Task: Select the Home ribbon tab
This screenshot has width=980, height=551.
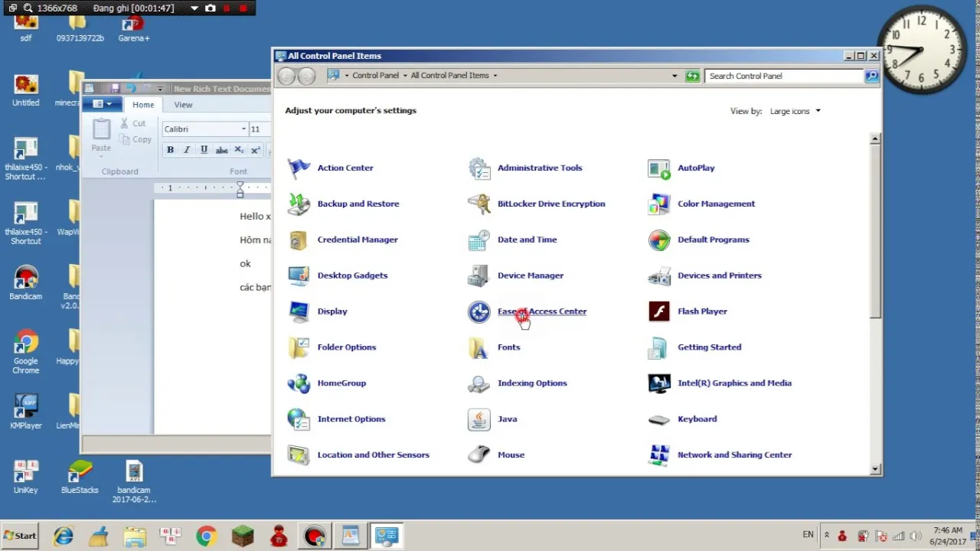Action: click(143, 104)
